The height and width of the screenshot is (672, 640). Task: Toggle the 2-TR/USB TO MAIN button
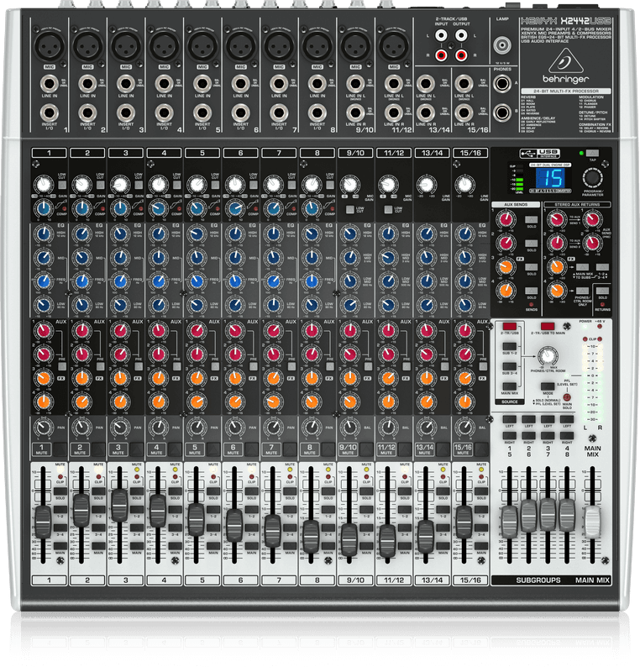[x=548, y=326]
